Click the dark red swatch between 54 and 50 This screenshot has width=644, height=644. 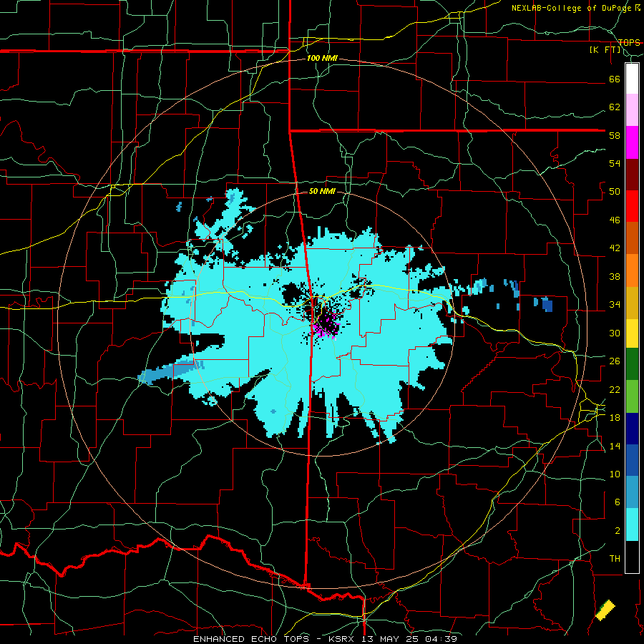coord(632,175)
